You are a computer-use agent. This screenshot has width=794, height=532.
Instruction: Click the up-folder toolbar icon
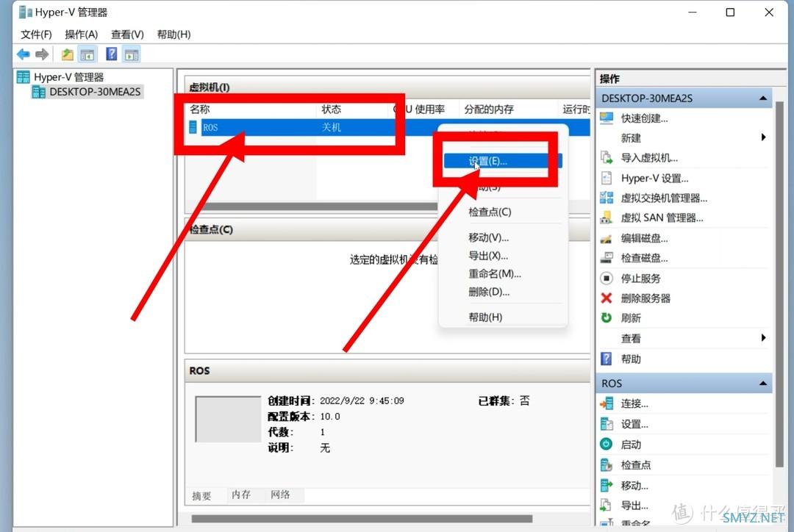tap(68, 54)
